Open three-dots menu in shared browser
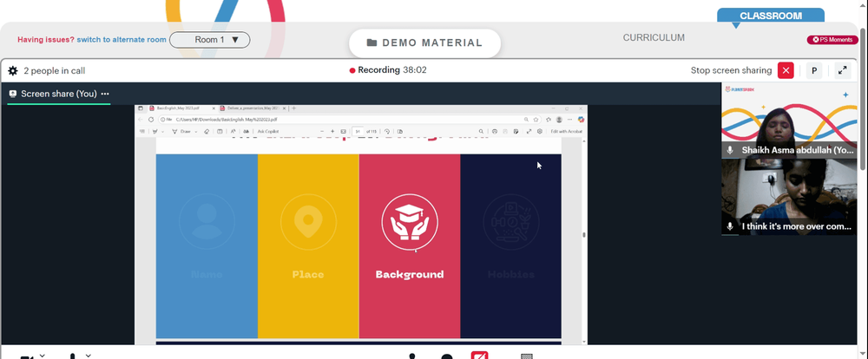Viewport: 868px width, 359px height. point(569,120)
